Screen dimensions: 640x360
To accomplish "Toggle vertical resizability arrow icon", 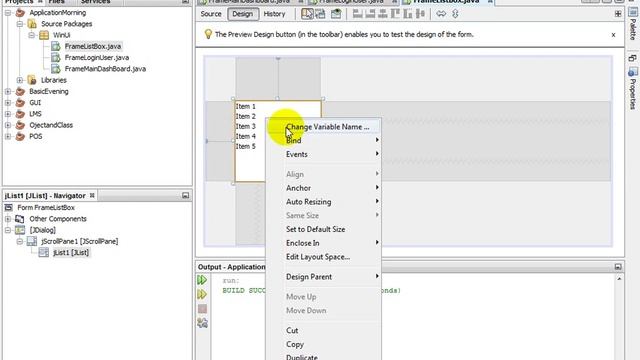I will [455, 14].
